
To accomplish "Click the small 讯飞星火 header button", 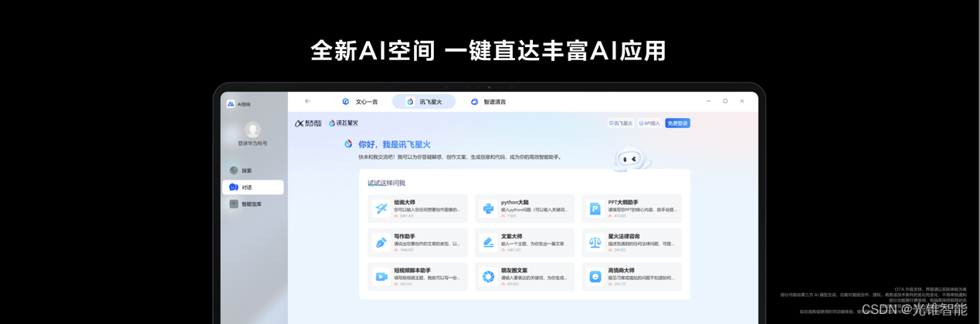I will click(621, 123).
